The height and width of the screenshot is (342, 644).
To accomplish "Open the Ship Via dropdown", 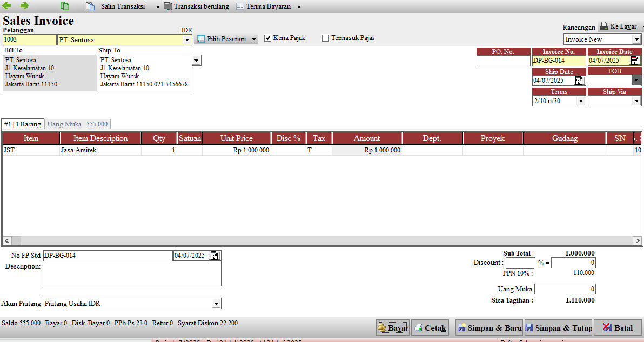I will 636,101.
